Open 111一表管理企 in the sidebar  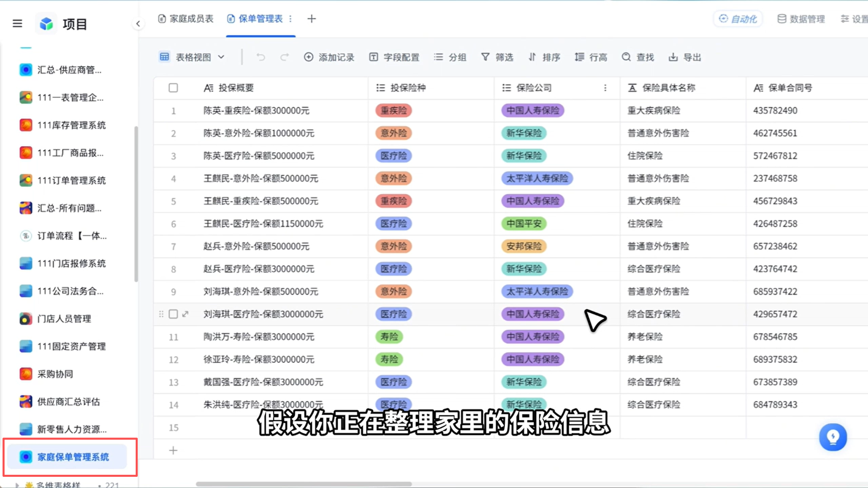[x=61, y=98]
